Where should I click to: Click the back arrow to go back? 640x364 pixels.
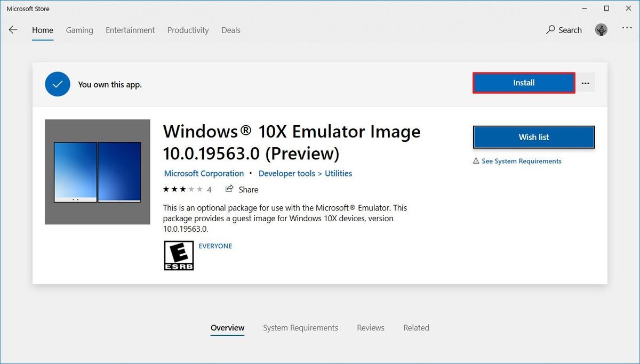[13, 30]
